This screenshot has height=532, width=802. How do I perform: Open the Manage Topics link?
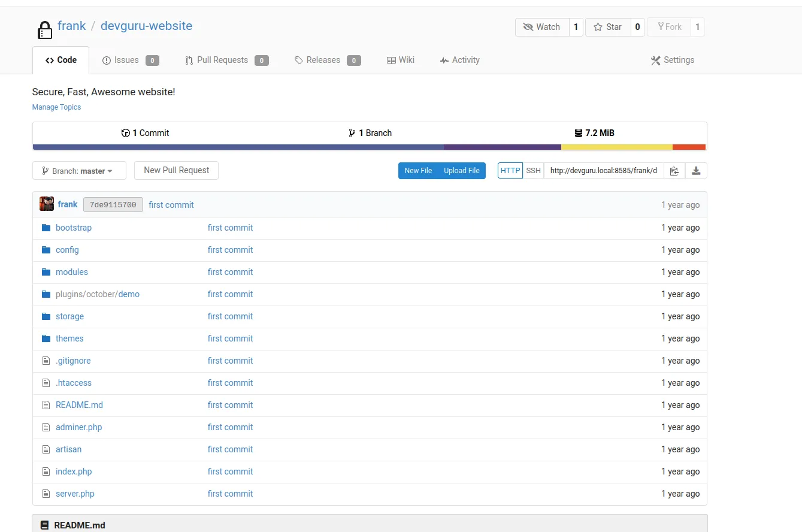[x=56, y=107]
